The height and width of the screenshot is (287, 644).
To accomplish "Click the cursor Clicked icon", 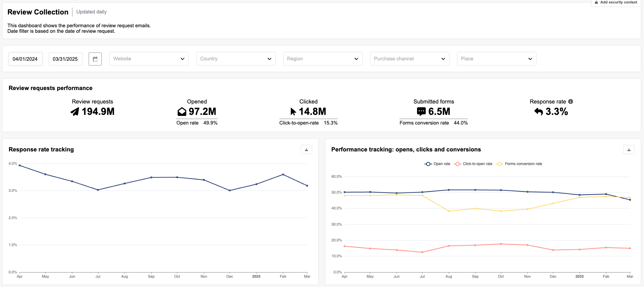I will pos(293,112).
